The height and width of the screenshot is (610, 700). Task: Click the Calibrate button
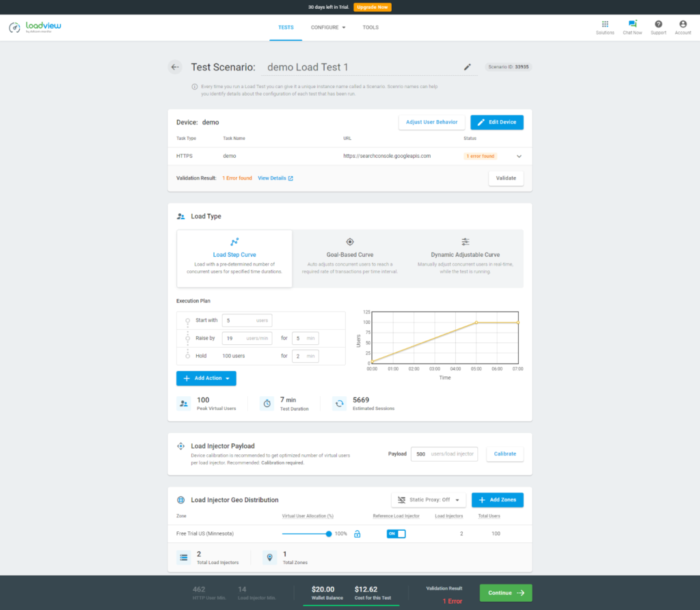(x=505, y=454)
